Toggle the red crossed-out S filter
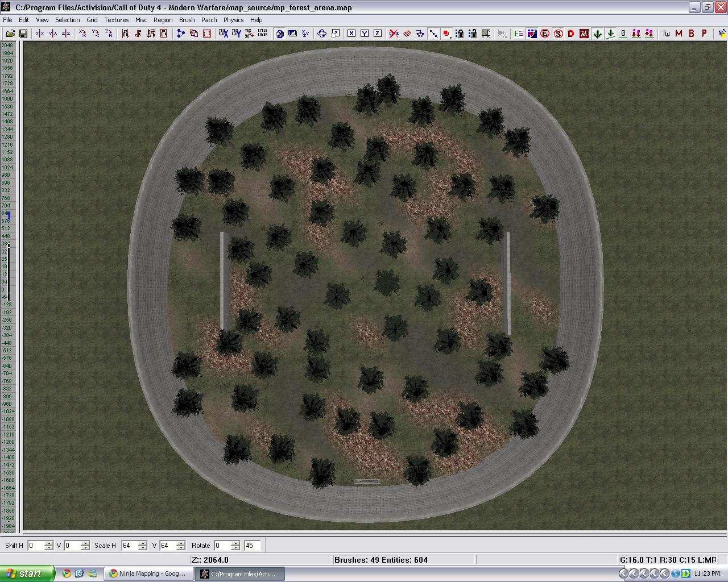The width and height of the screenshot is (728, 582). point(558,34)
